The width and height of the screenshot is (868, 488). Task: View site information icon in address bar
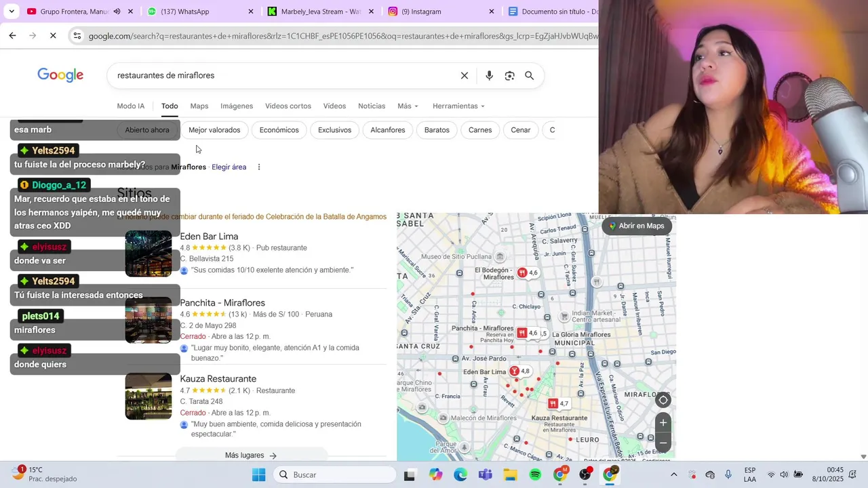77,36
